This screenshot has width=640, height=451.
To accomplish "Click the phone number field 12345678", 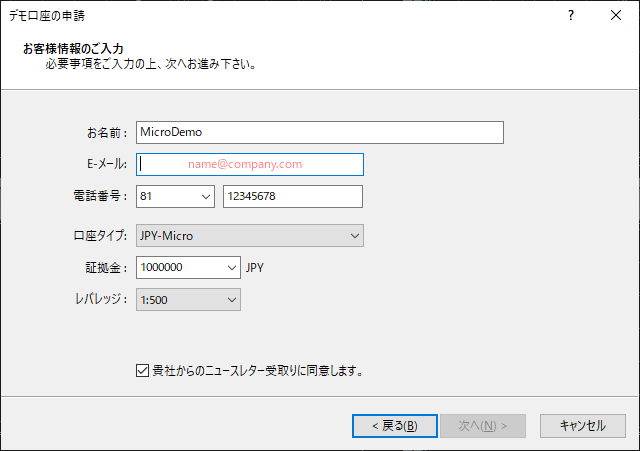I will pyautogui.click(x=293, y=196).
